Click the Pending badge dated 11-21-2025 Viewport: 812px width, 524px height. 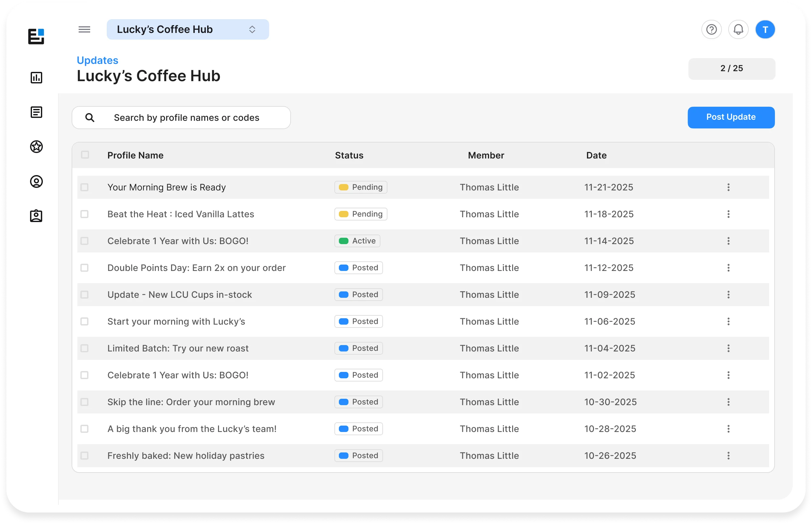[361, 187]
